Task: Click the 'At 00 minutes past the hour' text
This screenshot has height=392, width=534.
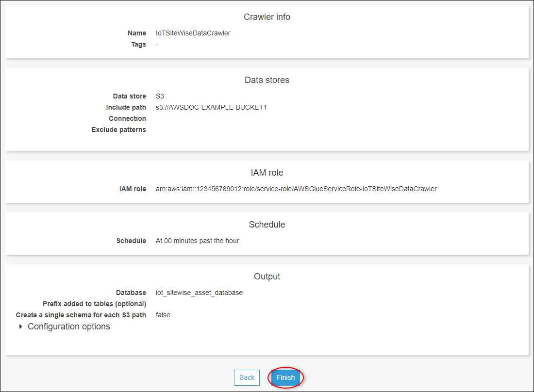Action: tap(197, 241)
